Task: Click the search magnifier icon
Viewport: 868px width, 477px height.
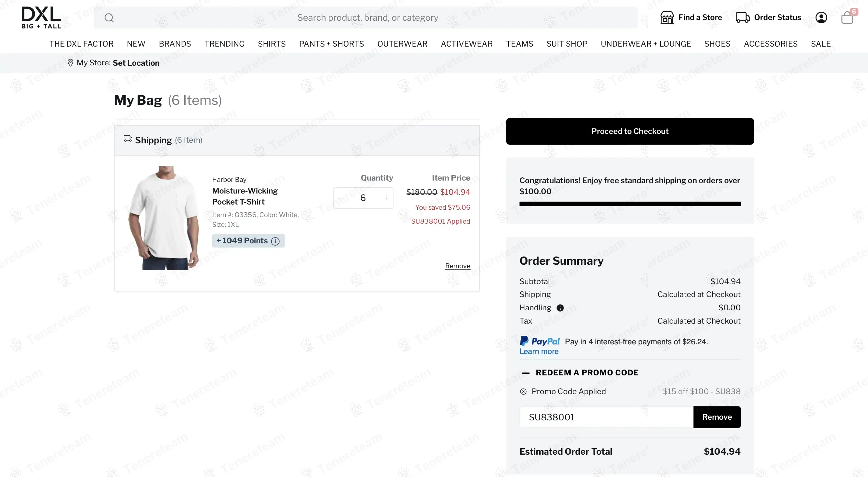Action: [x=109, y=17]
